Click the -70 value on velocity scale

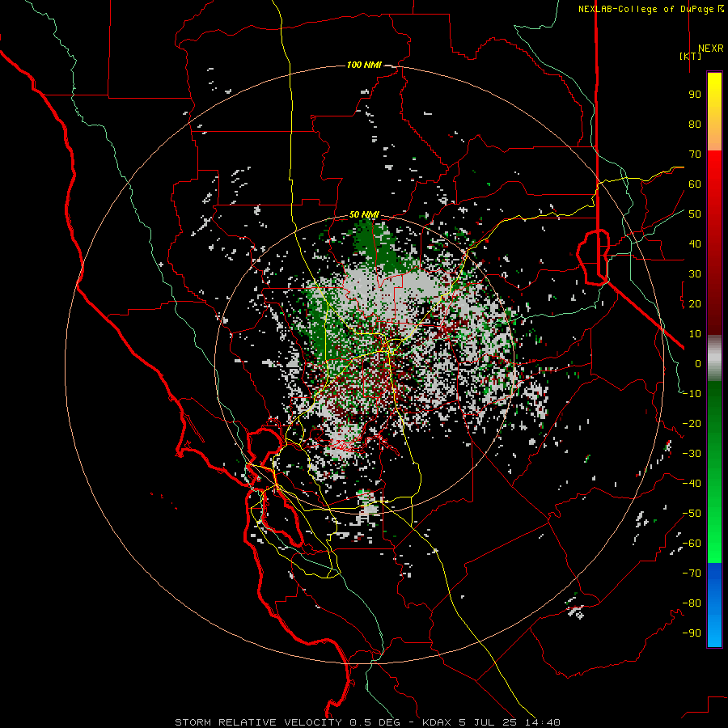(692, 574)
